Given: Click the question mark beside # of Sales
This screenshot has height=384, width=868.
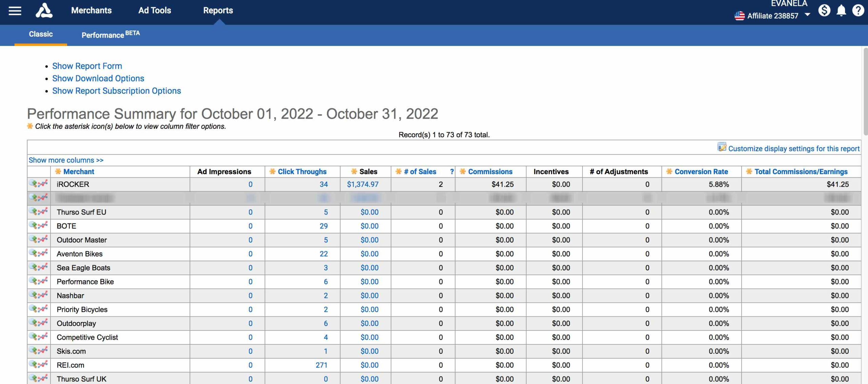Looking at the screenshot, I should [452, 171].
